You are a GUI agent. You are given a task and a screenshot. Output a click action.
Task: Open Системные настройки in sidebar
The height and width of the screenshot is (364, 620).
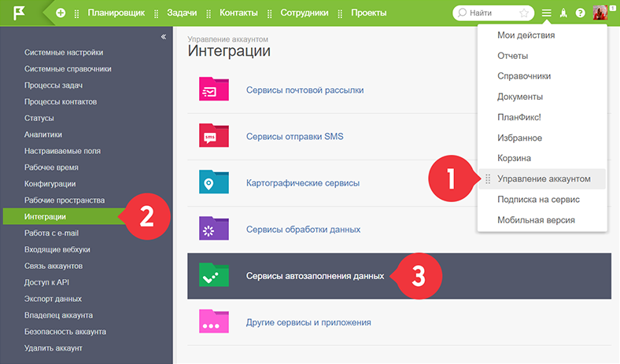pyautogui.click(x=64, y=52)
